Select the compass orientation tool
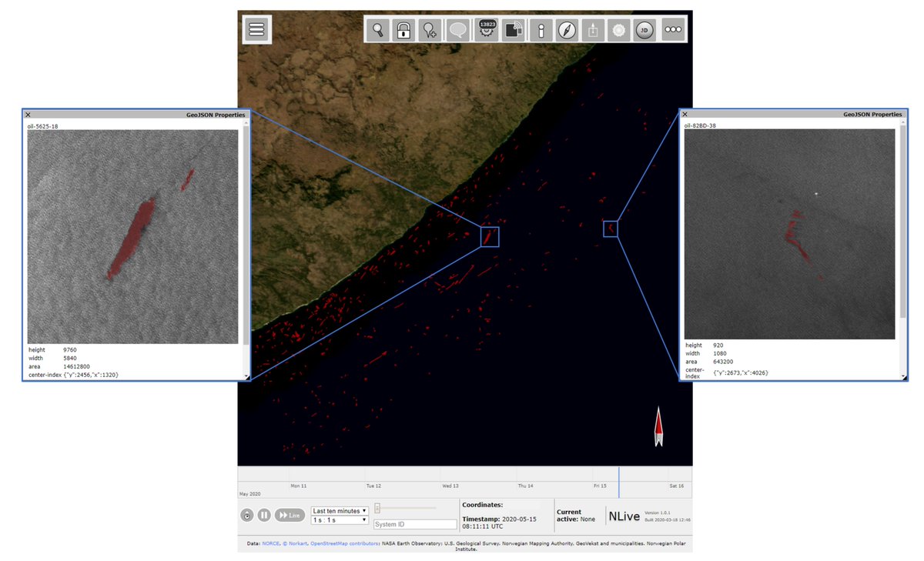Image resolution: width=924 pixels, height=561 pixels. [x=567, y=29]
